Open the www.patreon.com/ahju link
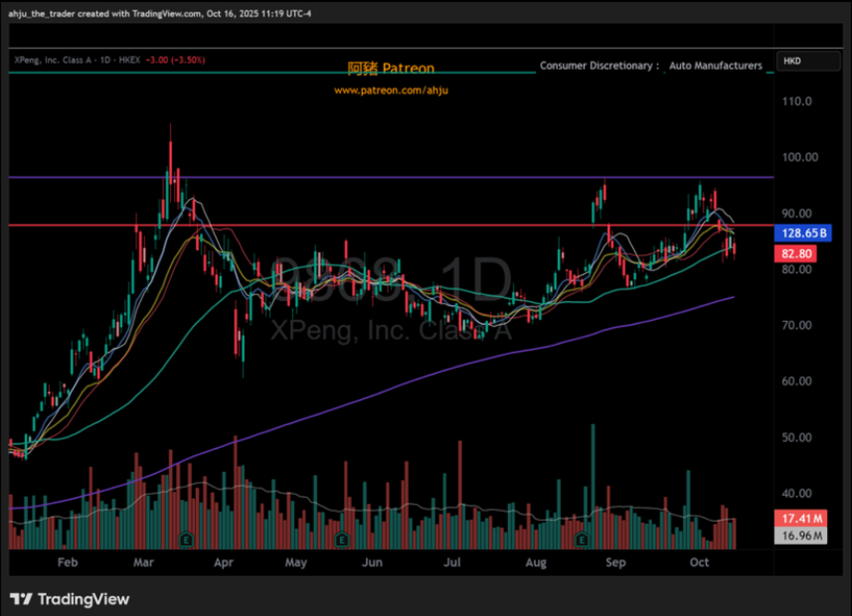This screenshot has height=616, width=852. 391,90
